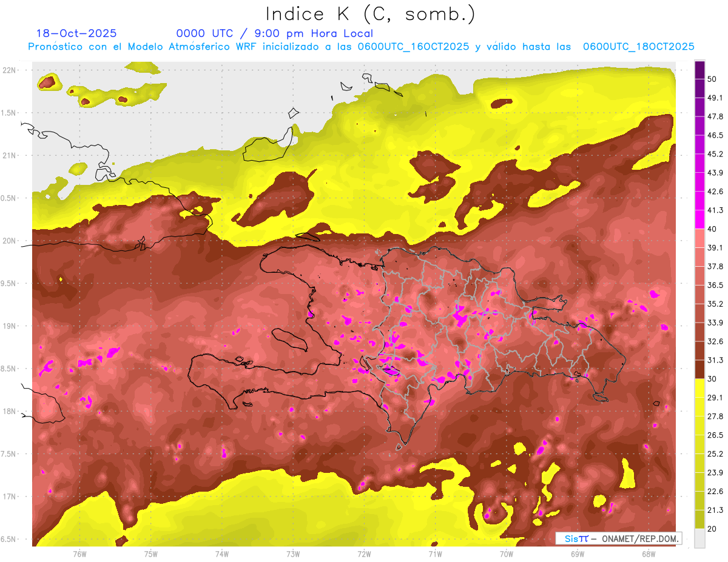This screenshot has width=728, height=562.
Task: Click the 'Indice K (C, somb.)' title
Action: [x=370, y=13]
